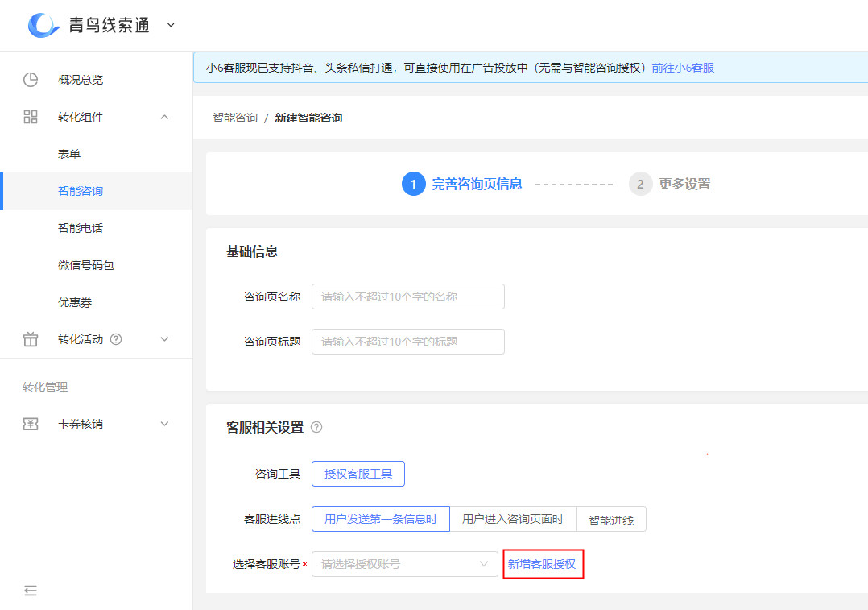Click the 转化活动 gift icon

click(31, 339)
